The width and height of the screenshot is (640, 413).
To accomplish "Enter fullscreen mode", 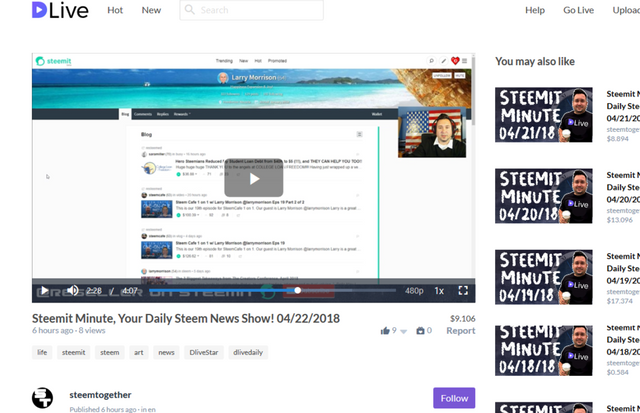I will [463, 290].
